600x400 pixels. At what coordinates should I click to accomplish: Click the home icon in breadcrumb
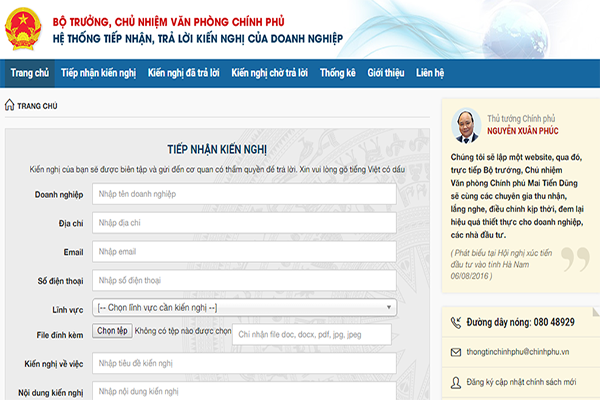click(9, 105)
